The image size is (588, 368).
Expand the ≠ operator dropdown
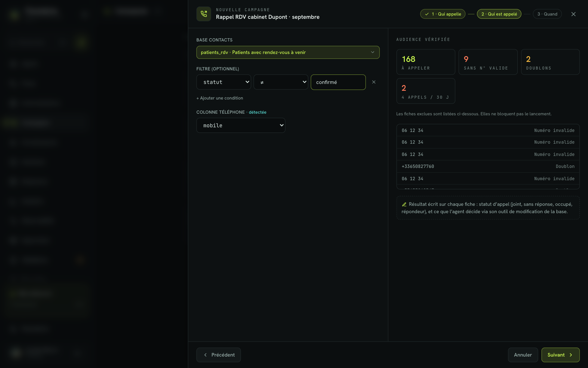(281, 82)
